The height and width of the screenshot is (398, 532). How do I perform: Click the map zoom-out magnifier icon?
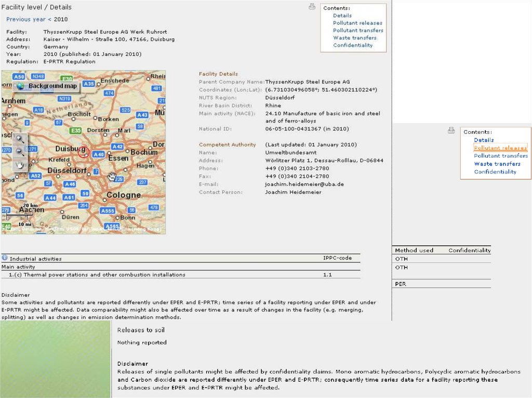[x=20, y=152]
